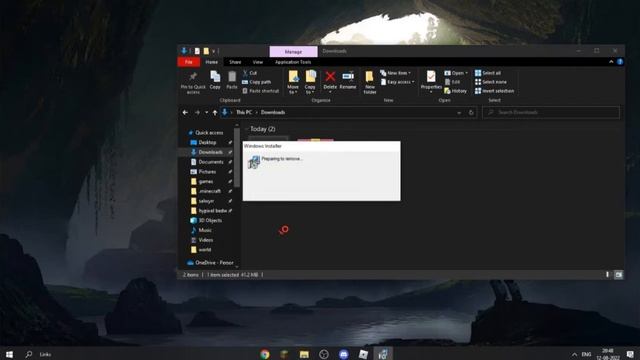Switch to the View ribbon tab
640x360 pixels.
[258, 62]
